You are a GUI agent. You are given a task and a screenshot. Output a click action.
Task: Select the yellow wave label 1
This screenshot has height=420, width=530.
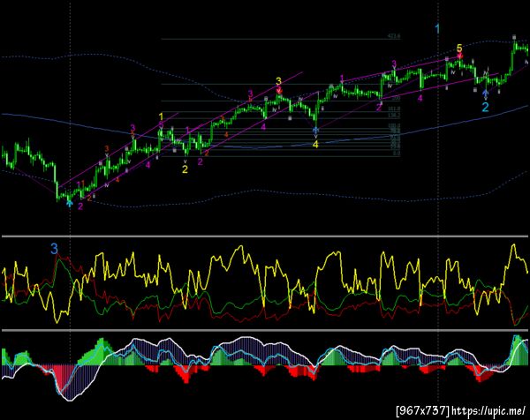pyautogui.click(x=162, y=116)
